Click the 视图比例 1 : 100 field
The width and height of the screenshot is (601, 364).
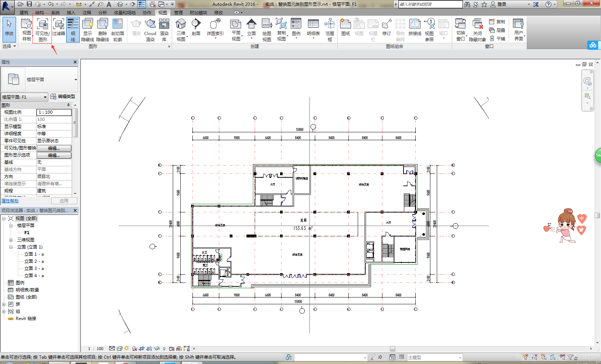[x=54, y=112]
